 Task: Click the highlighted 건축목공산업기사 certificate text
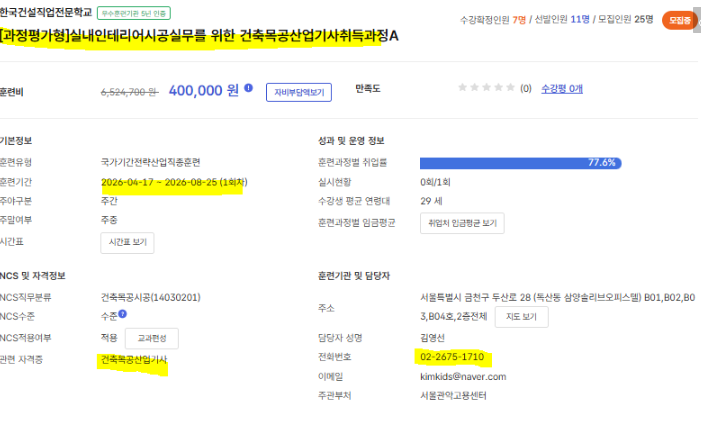(x=134, y=360)
